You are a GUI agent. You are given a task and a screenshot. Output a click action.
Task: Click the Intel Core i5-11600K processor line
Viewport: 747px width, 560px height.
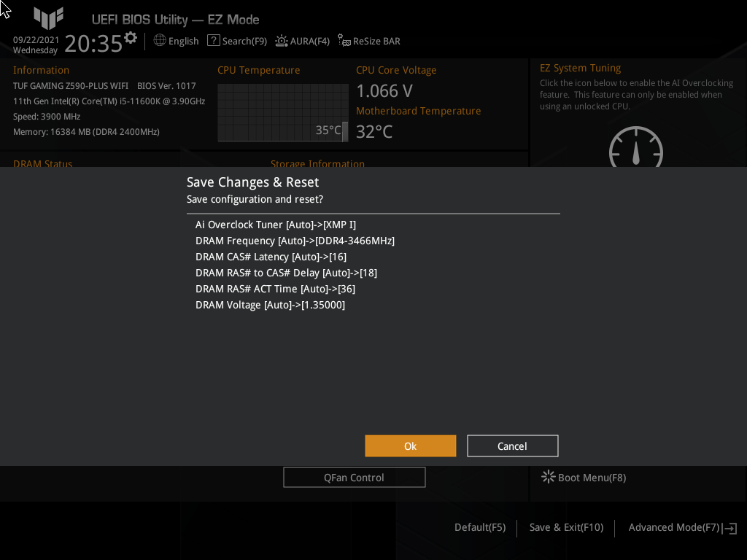[109, 101]
